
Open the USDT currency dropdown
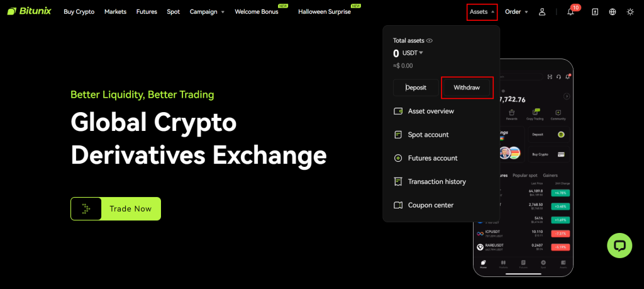coord(413,53)
